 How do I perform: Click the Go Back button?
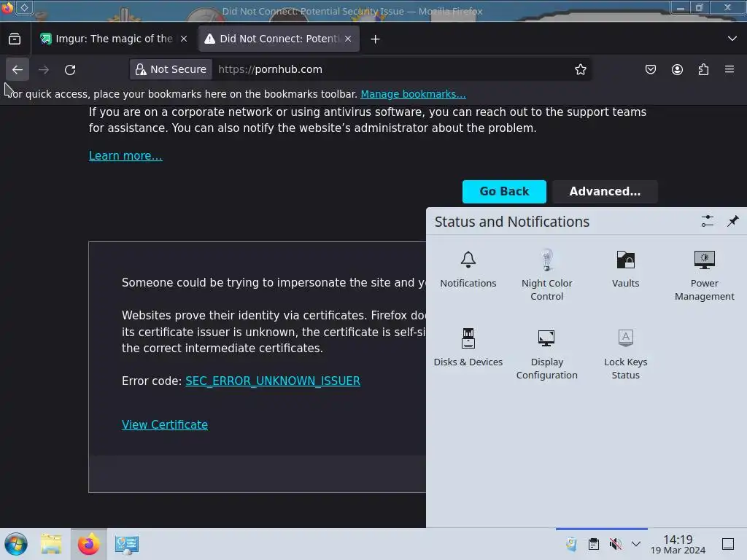504,192
